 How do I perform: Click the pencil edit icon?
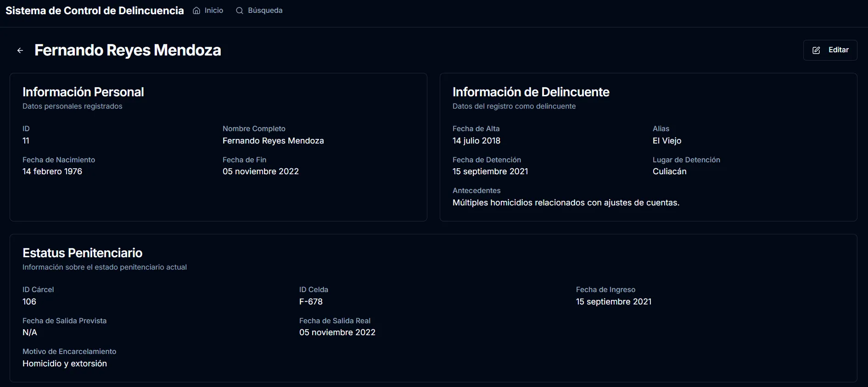(x=816, y=50)
